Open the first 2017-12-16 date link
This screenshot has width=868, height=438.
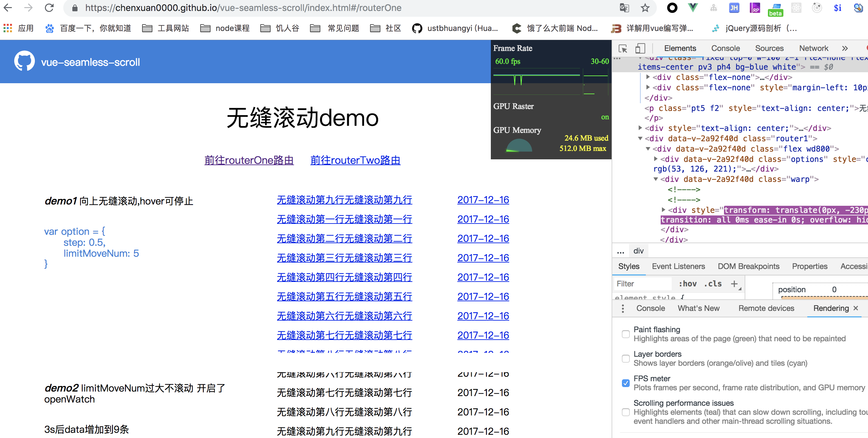point(483,200)
